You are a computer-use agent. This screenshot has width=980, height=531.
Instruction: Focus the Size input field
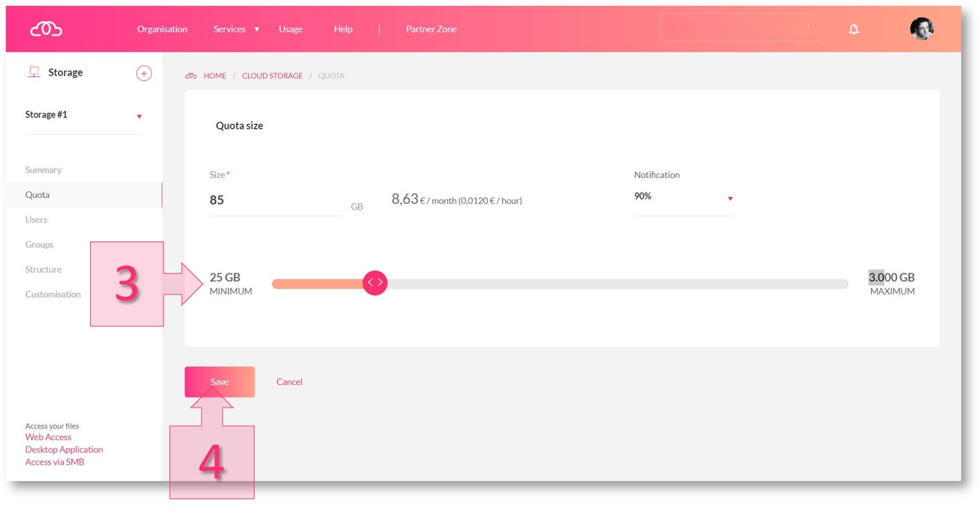pyautogui.click(x=275, y=201)
